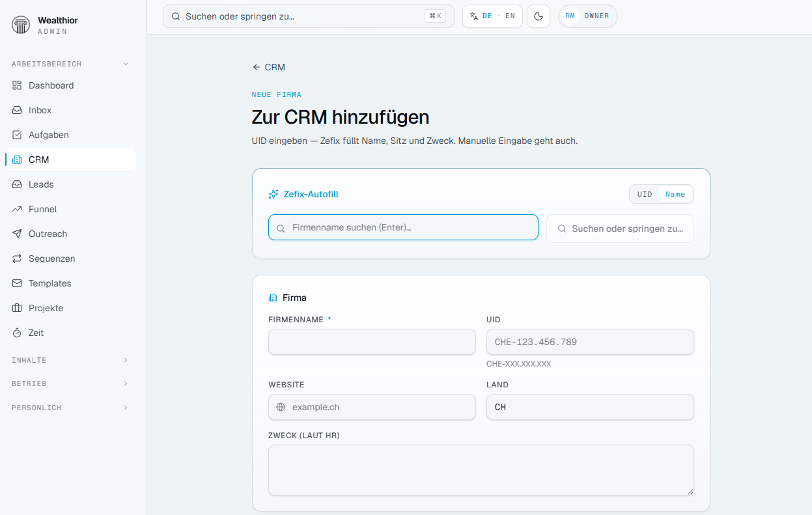Open the Outreach page

tap(70, 234)
